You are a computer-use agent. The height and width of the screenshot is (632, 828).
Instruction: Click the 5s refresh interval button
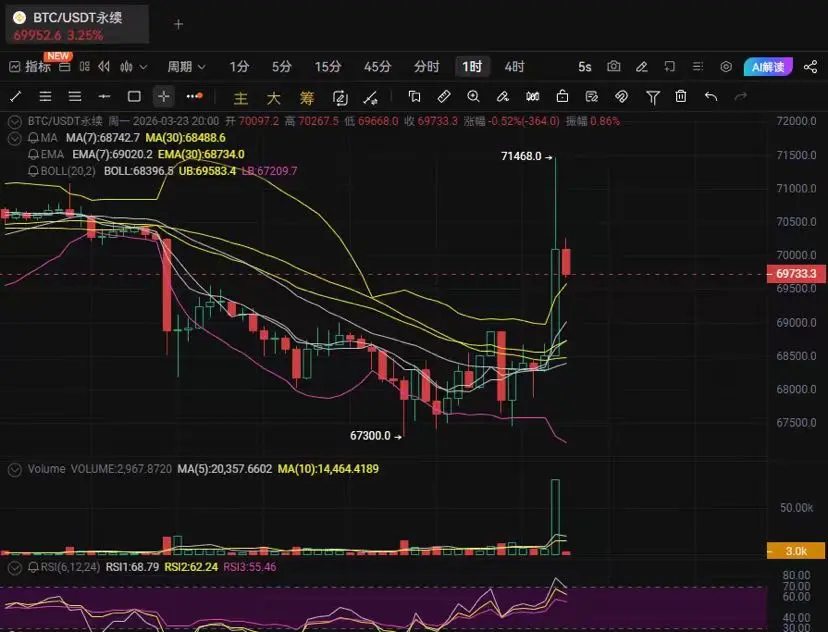click(x=584, y=67)
